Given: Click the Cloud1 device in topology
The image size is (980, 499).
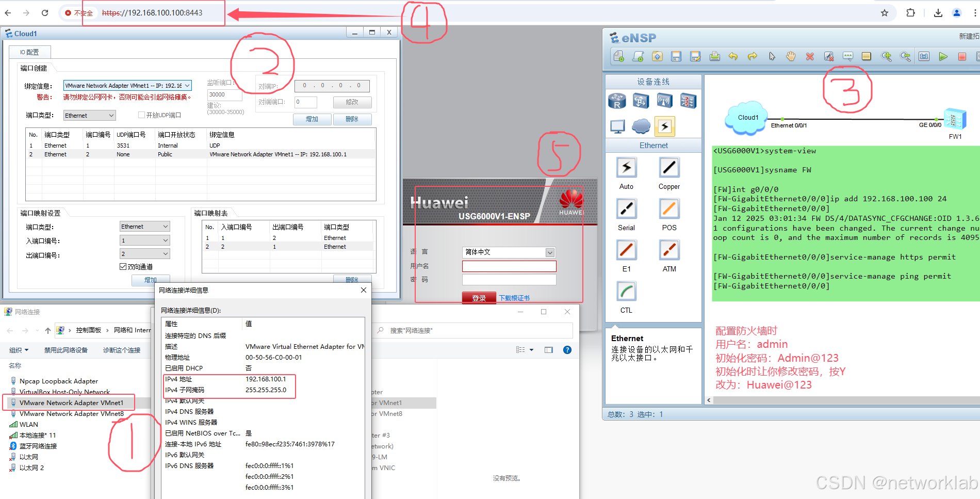Looking at the screenshot, I should (x=746, y=119).
